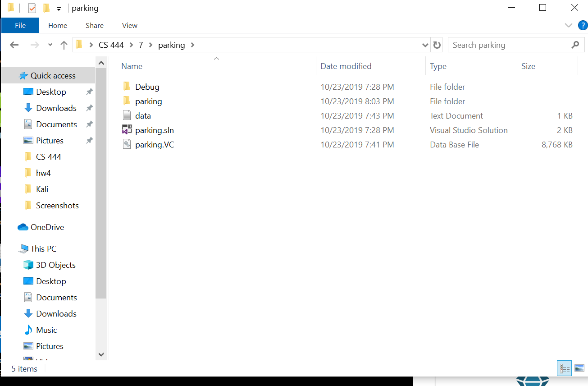Image resolution: width=588 pixels, height=386 pixels.
Task: Open pinned Downloads under Quick access
Action: coord(50,108)
